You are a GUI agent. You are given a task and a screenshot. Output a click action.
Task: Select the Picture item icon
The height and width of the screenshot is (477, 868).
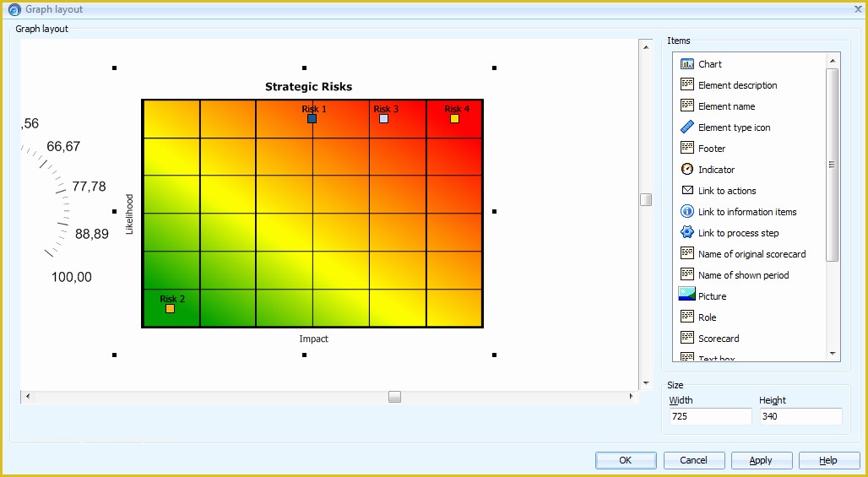(687, 295)
